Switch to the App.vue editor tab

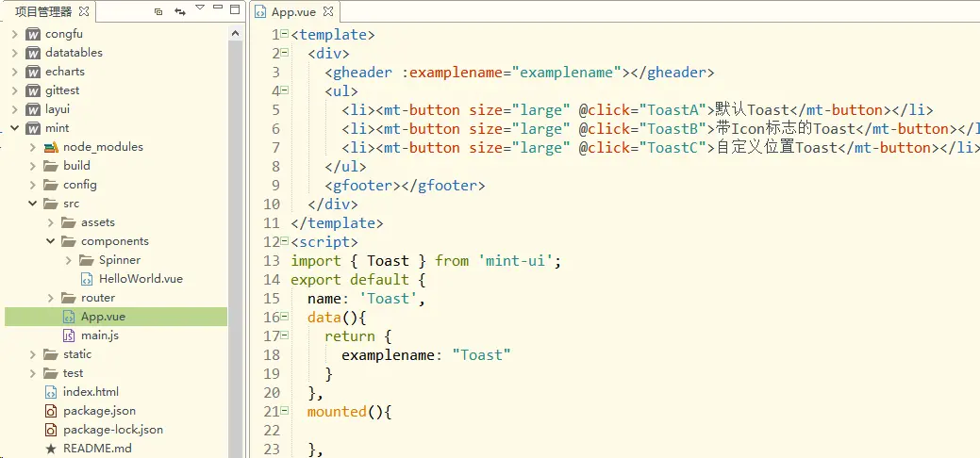tap(293, 12)
